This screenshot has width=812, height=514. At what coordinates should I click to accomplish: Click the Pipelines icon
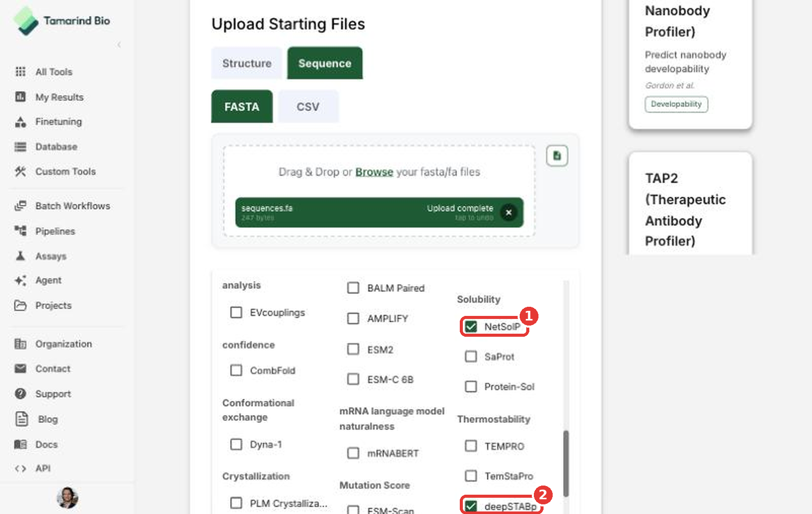coord(20,231)
